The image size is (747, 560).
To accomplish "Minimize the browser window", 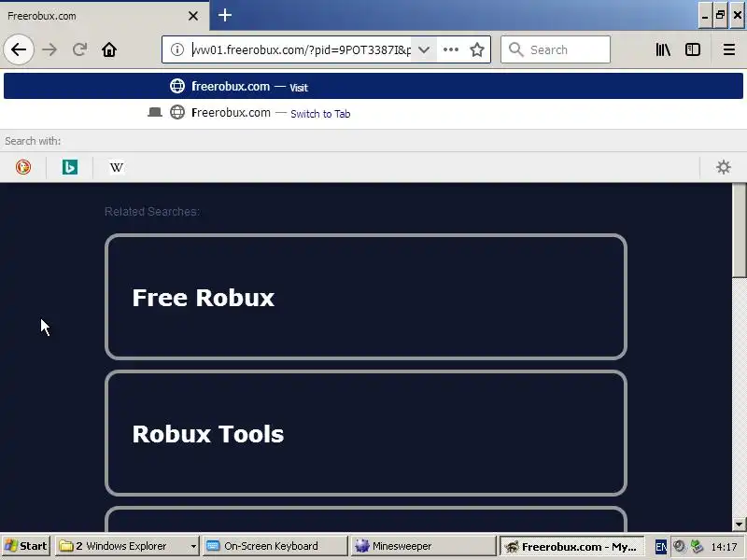I will click(705, 15).
